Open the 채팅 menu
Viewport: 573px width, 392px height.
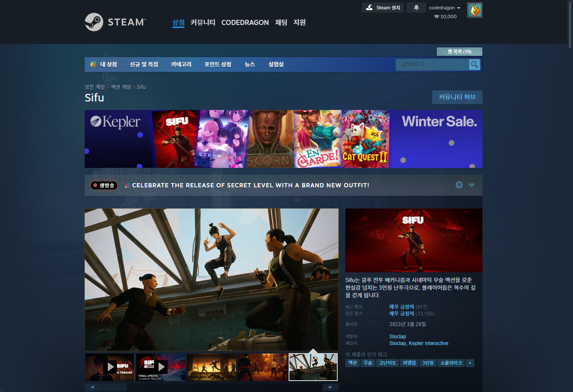(x=281, y=22)
